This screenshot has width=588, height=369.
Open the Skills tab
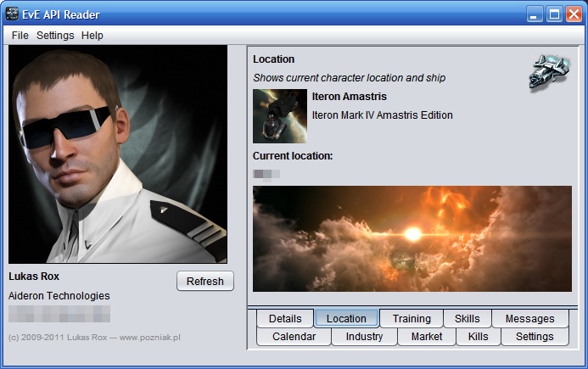pos(467,318)
